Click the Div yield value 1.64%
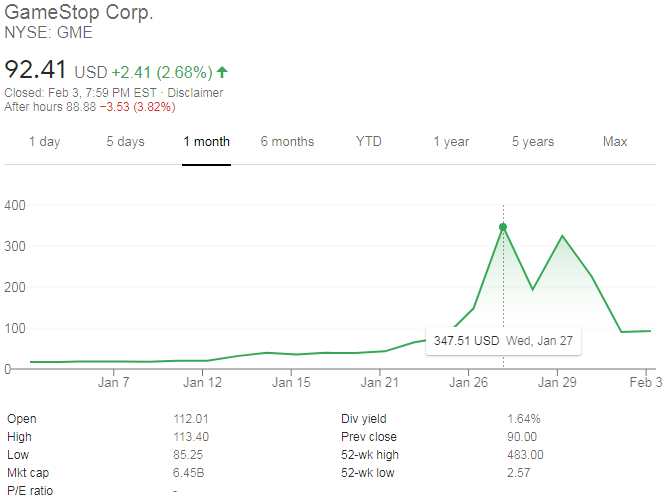Image resolution: width=666 pixels, height=501 pixels. pyautogui.click(x=523, y=419)
